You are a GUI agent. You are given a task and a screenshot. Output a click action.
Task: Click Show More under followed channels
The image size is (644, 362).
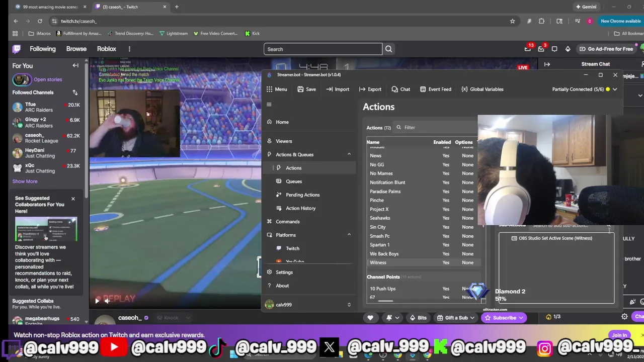(x=25, y=182)
